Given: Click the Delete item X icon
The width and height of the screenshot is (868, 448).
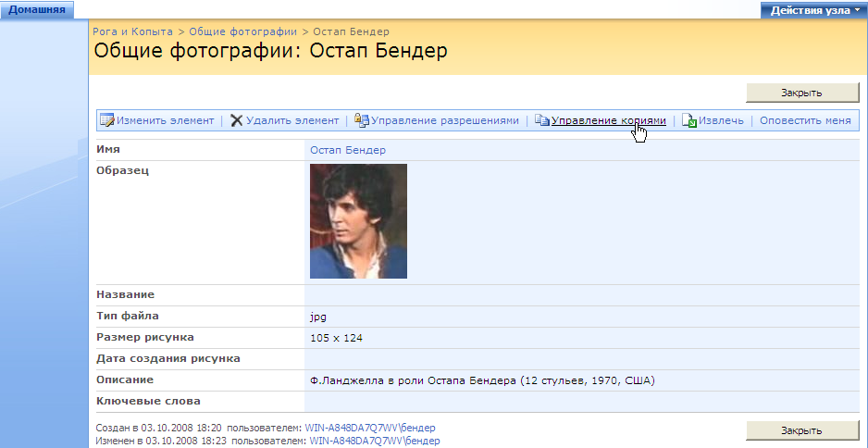Looking at the screenshot, I should pos(236,120).
